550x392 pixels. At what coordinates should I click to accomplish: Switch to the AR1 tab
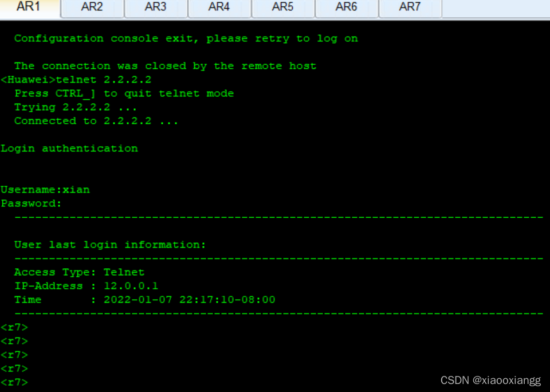(x=29, y=7)
